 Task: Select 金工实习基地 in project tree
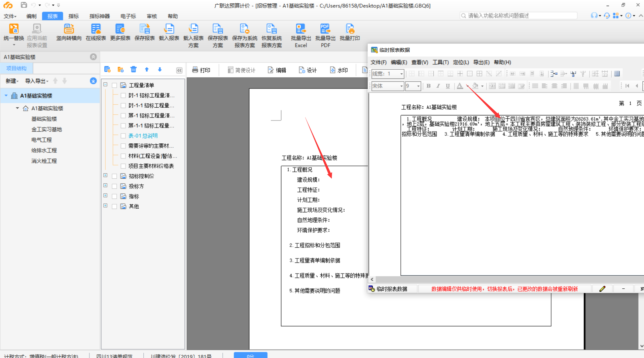coord(46,129)
